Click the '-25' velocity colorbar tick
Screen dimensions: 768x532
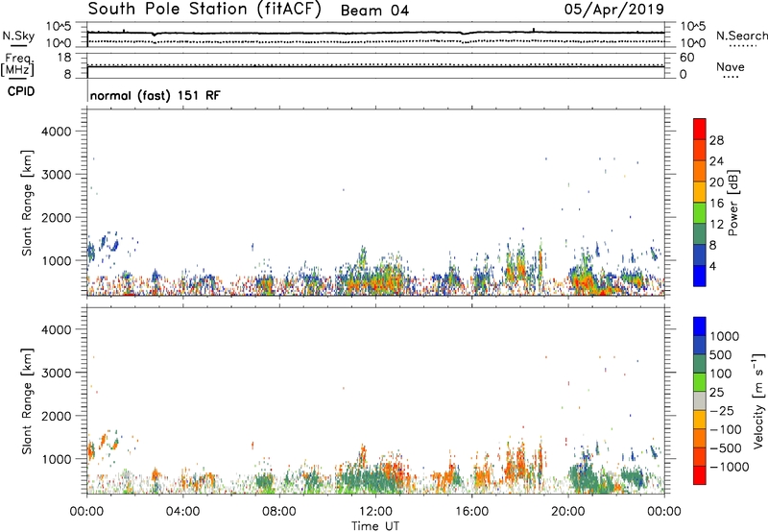722,410
